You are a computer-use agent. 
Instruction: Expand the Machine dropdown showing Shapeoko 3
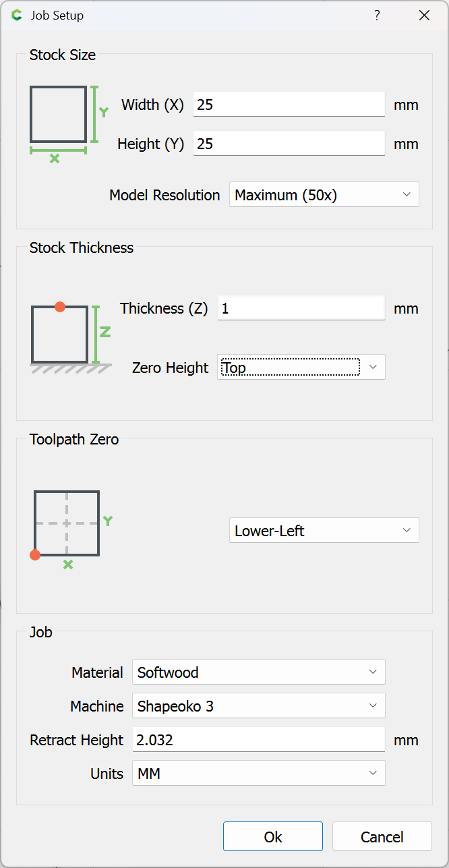pos(258,706)
